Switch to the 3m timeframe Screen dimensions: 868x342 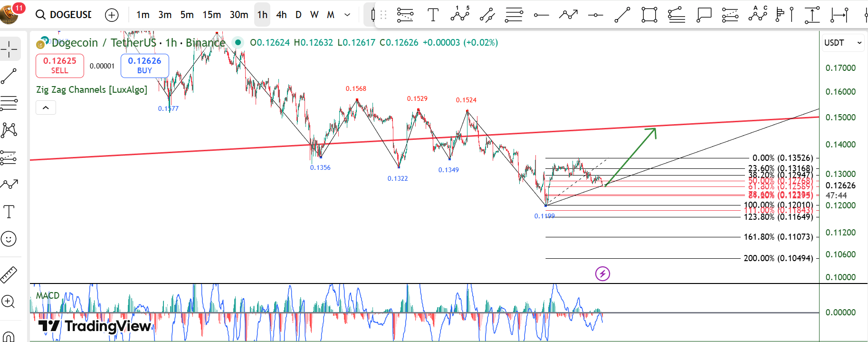tap(165, 15)
